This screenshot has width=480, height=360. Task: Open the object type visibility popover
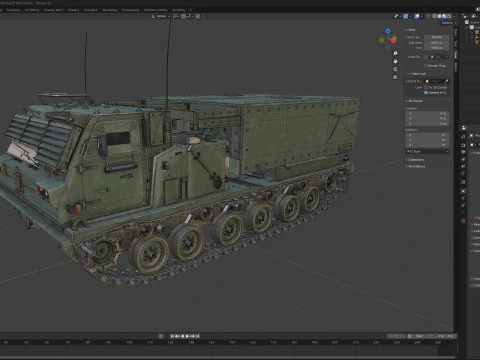pos(397,16)
